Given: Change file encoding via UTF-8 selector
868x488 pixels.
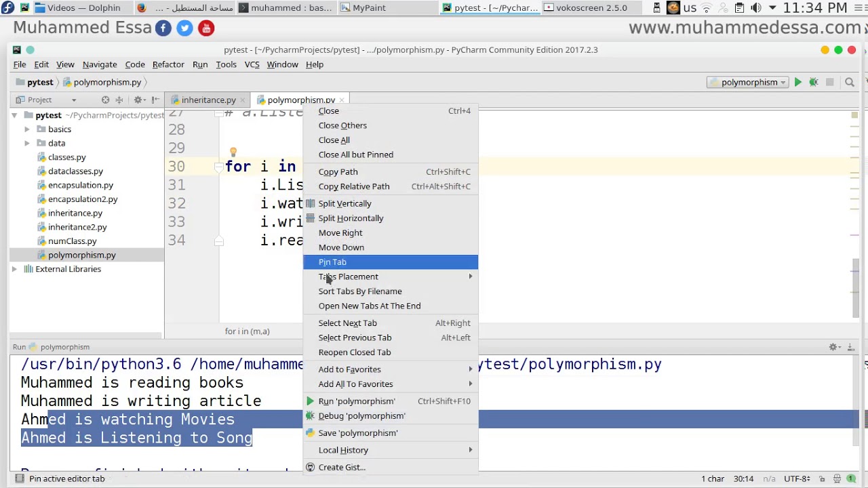Looking at the screenshot, I should tap(797, 479).
